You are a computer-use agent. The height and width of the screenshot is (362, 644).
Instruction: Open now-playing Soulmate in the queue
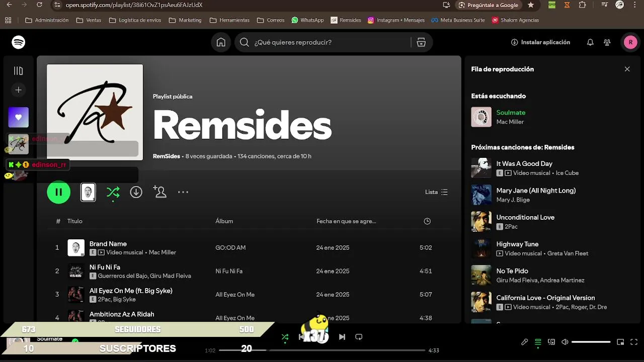(511, 113)
